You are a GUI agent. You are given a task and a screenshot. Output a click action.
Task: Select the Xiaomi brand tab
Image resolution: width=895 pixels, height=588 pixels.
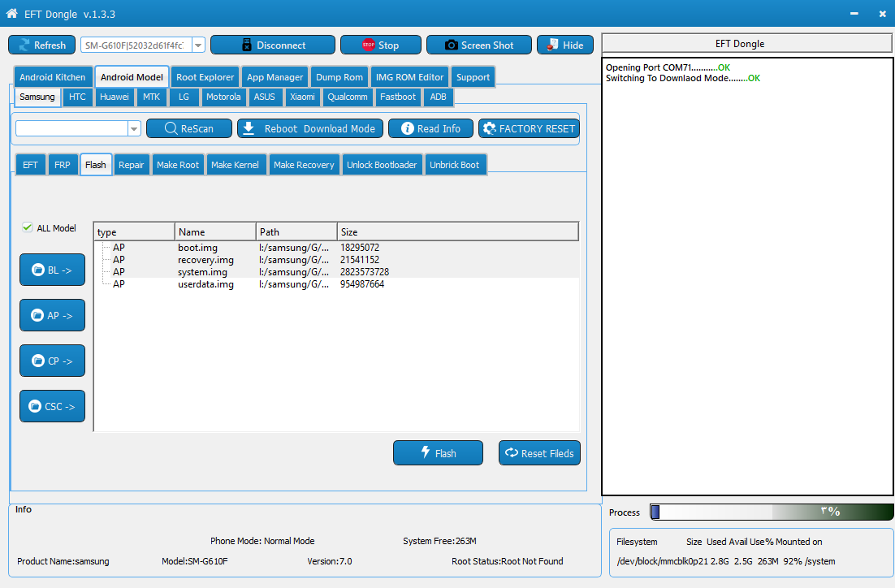302,97
